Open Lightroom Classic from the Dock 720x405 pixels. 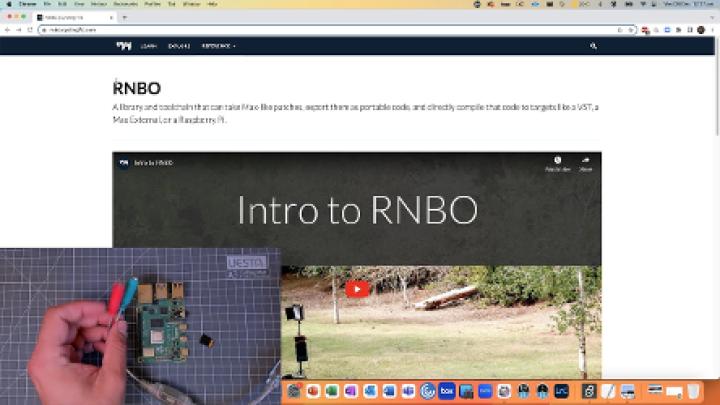(x=561, y=391)
